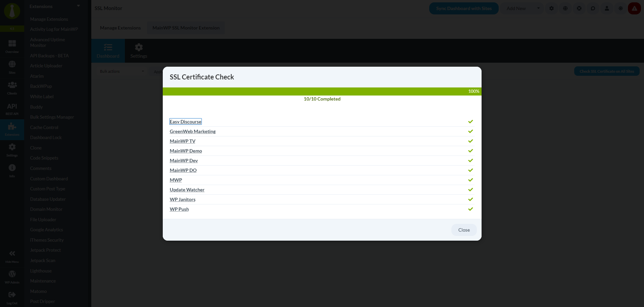This screenshot has width=644, height=307.
Task: Open the Google Analytics extension
Action: pyautogui.click(x=47, y=230)
